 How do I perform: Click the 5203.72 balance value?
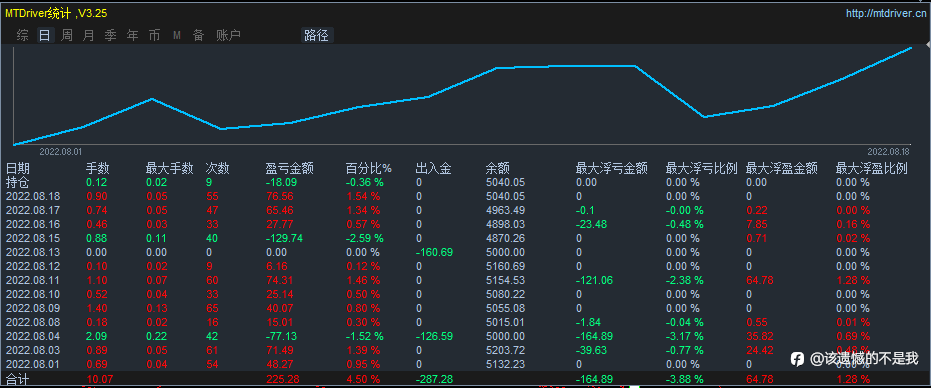point(505,350)
